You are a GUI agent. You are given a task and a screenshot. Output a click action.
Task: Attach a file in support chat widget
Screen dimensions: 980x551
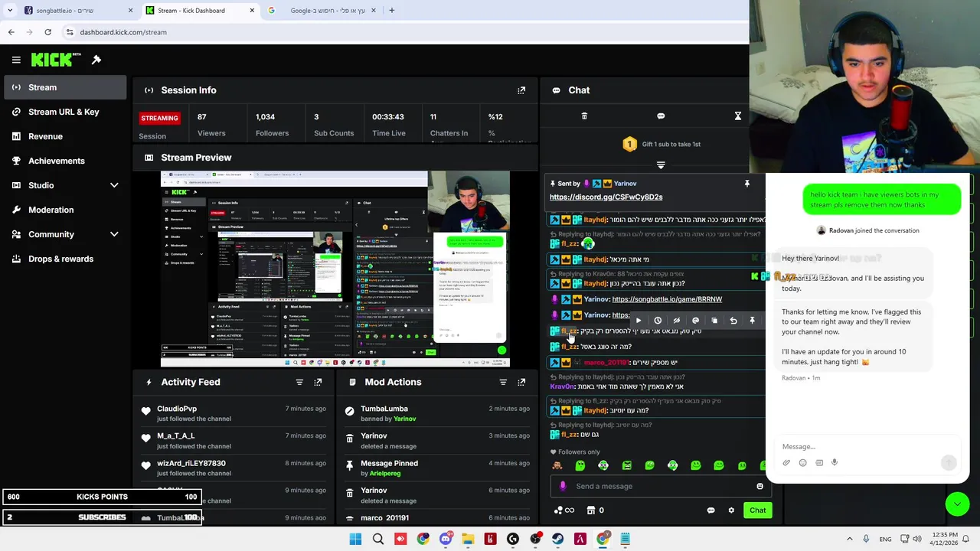pos(786,462)
